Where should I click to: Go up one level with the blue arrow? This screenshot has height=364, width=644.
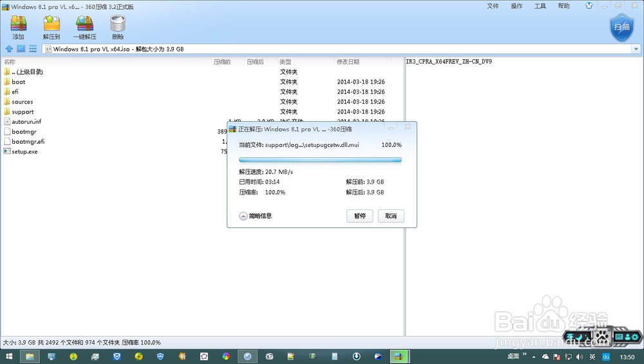pos(9,49)
